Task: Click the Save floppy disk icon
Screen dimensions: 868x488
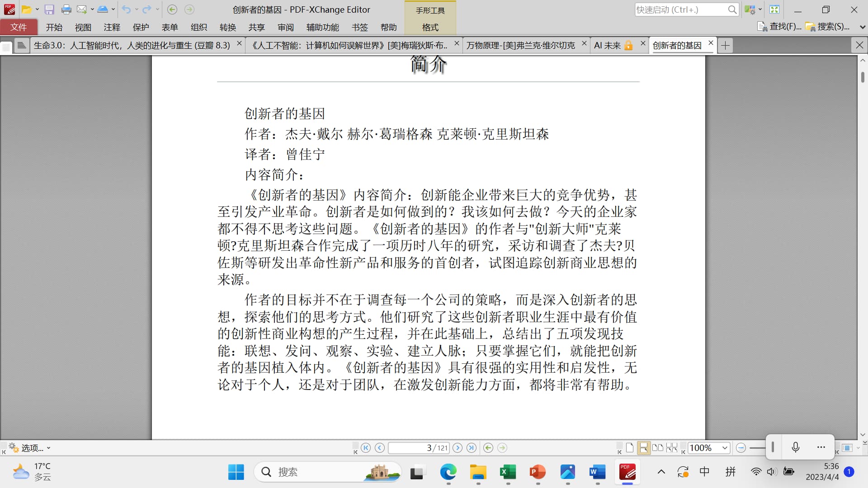Action: [49, 9]
